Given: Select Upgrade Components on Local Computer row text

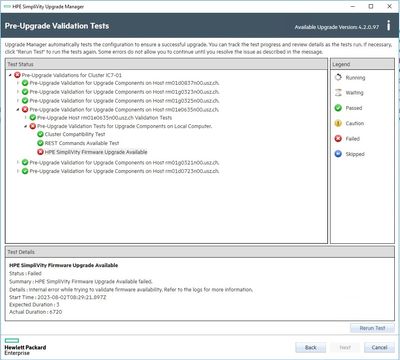Looking at the screenshot, I should (124, 126).
